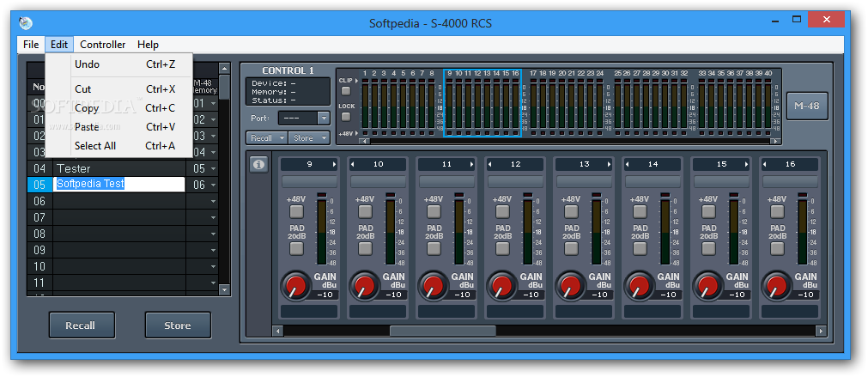Toggle PAD 20dB on channel 10
Screen dimensions: 868x377
click(x=365, y=248)
